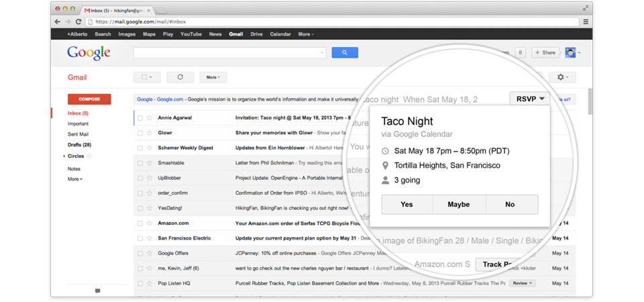The height and width of the screenshot is (302, 644).
Task: Open More menu in black Google bar
Action: 306,34
